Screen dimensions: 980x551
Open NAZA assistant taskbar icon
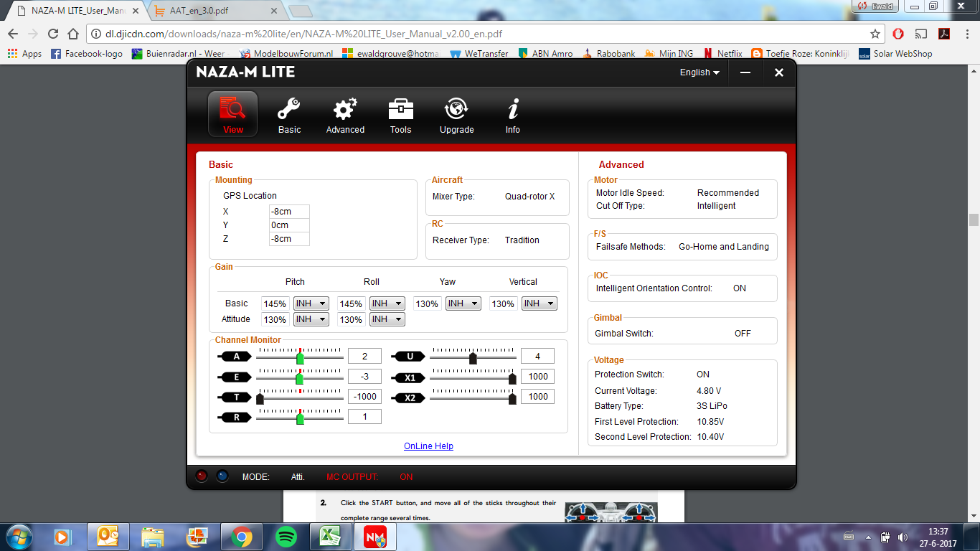(x=375, y=537)
